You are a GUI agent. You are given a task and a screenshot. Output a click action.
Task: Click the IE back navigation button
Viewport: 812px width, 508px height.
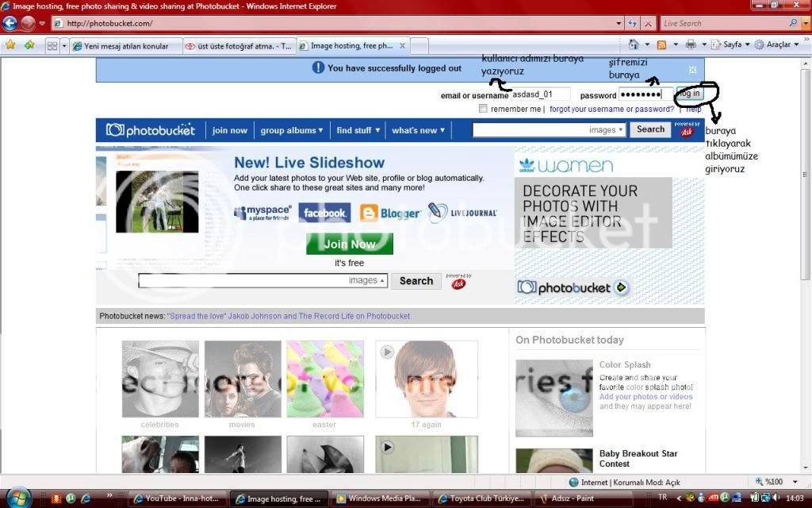pos(10,24)
